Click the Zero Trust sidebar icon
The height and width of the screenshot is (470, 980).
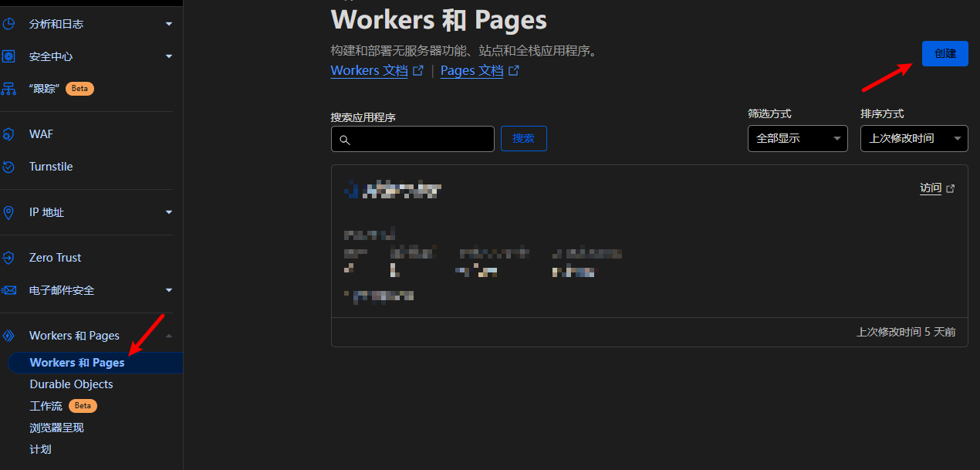click(8, 258)
